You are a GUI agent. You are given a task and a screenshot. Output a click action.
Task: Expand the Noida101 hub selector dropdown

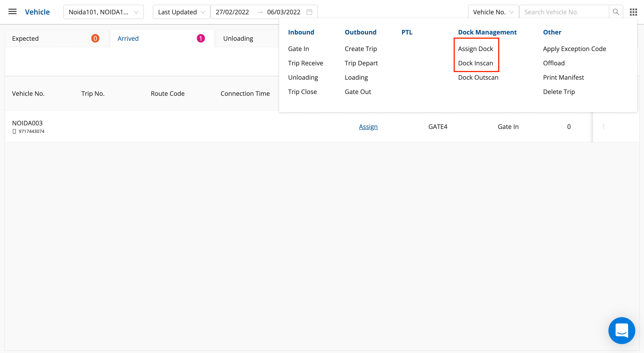103,12
